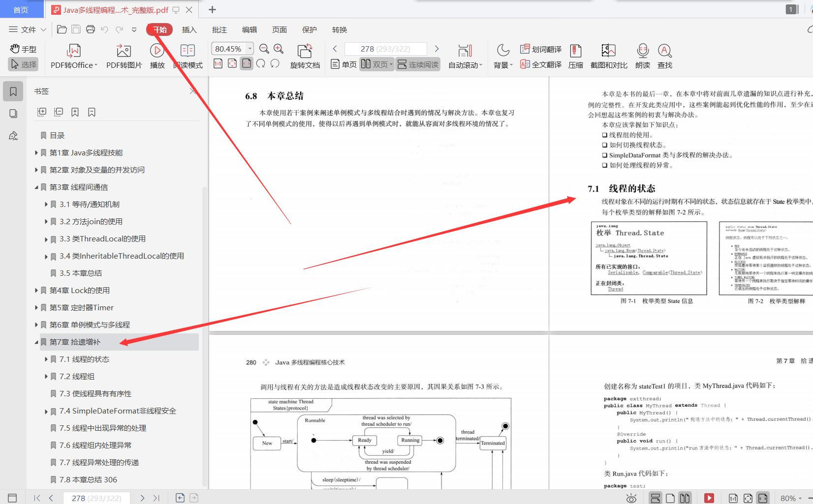Start the 播放 slideshow playback
The image size is (813, 504).
click(x=156, y=56)
